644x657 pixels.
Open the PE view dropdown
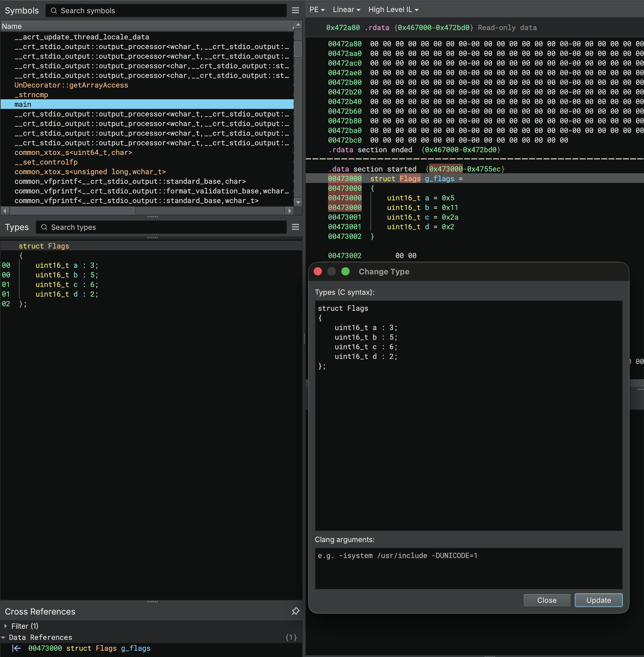(x=317, y=10)
